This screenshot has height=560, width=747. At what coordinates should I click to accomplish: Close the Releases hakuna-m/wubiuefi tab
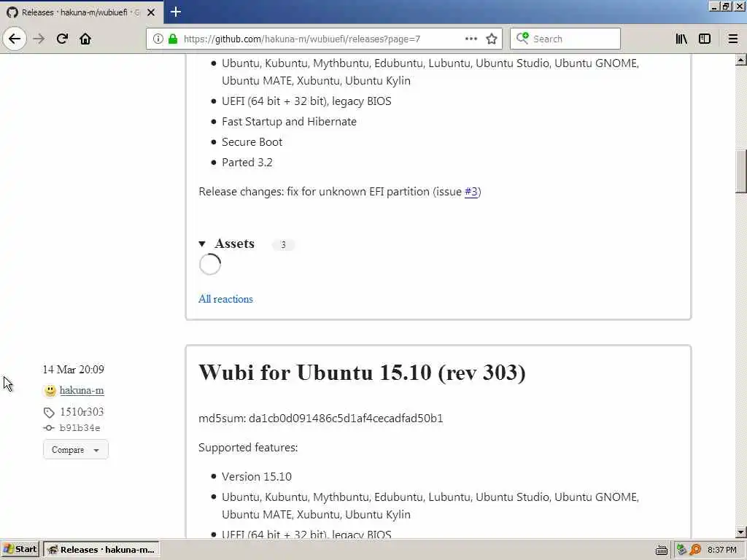[151, 12]
